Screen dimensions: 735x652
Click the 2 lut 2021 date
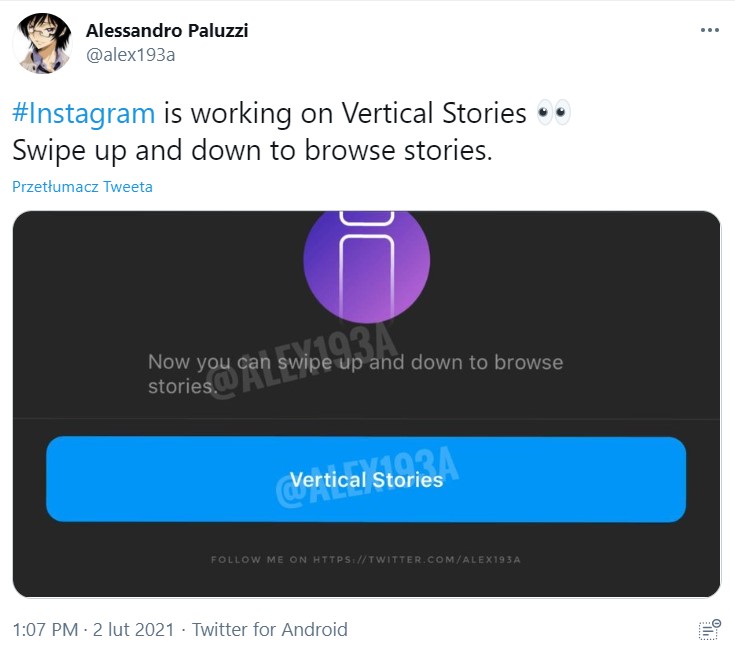pos(136,630)
